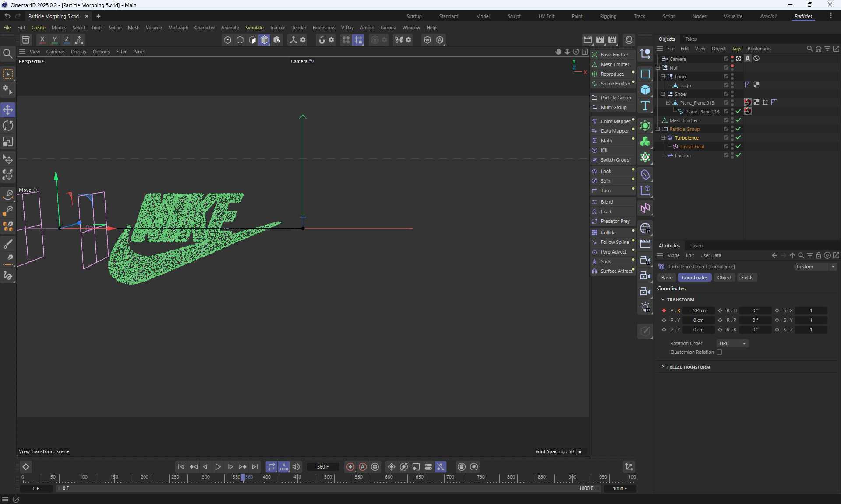
Task: Select the Move tool in left toolbar
Action: coord(8,110)
